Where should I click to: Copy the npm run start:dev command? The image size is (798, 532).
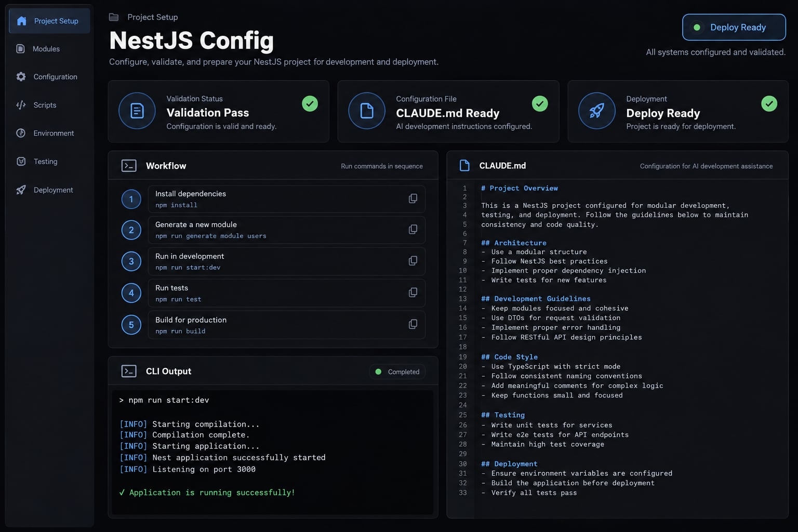click(413, 261)
